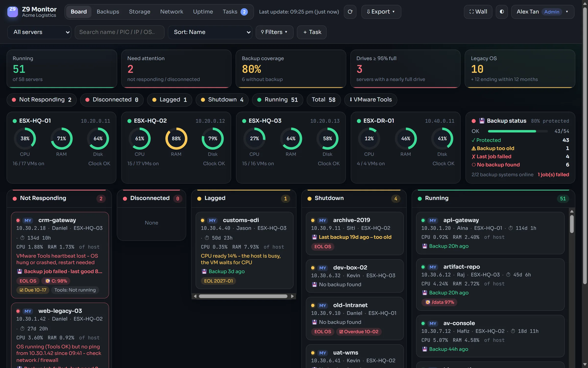
Task: Click the backup floppy icon on api-gateway card
Action: click(x=425, y=246)
